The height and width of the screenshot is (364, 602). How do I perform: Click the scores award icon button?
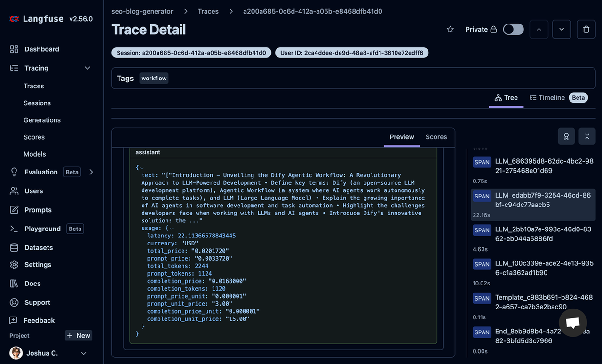566,136
